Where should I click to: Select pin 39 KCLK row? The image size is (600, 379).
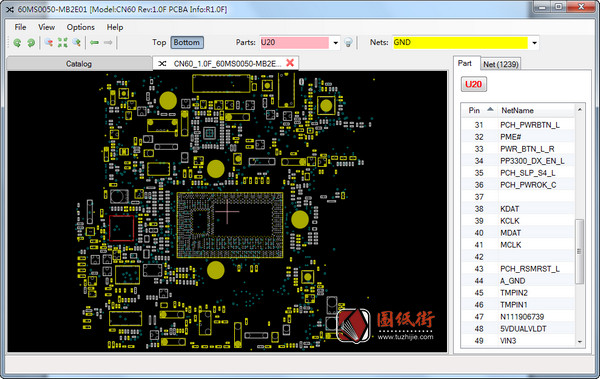click(x=518, y=221)
